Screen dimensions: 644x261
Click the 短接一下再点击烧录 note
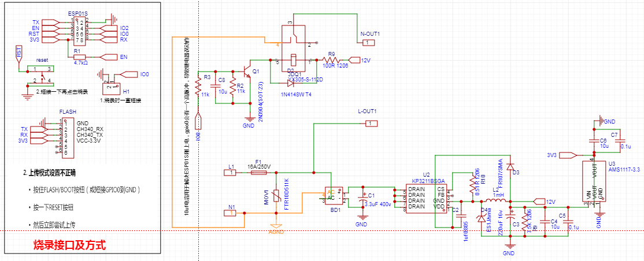(62, 92)
